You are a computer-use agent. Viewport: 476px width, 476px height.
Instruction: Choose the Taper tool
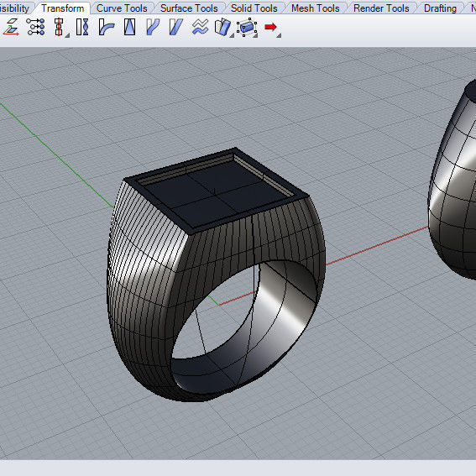tap(129, 27)
